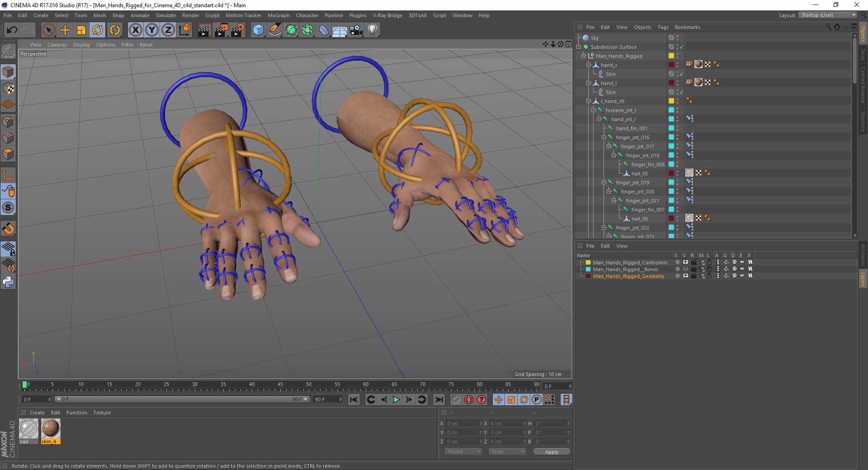Toggle hand_r Skin enable checkmark
The height and width of the screenshot is (470, 868).
coord(681,74)
